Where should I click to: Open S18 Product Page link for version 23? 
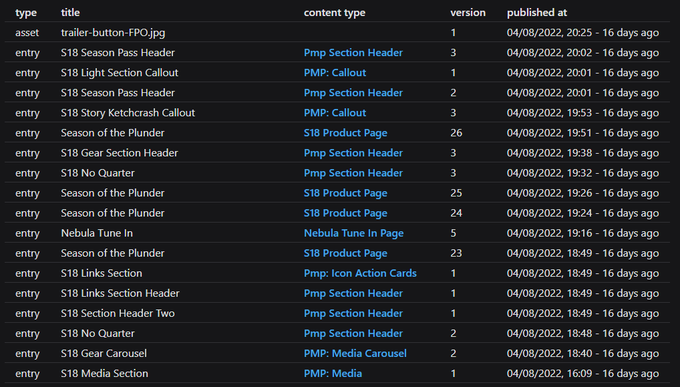(x=345, y=253)
